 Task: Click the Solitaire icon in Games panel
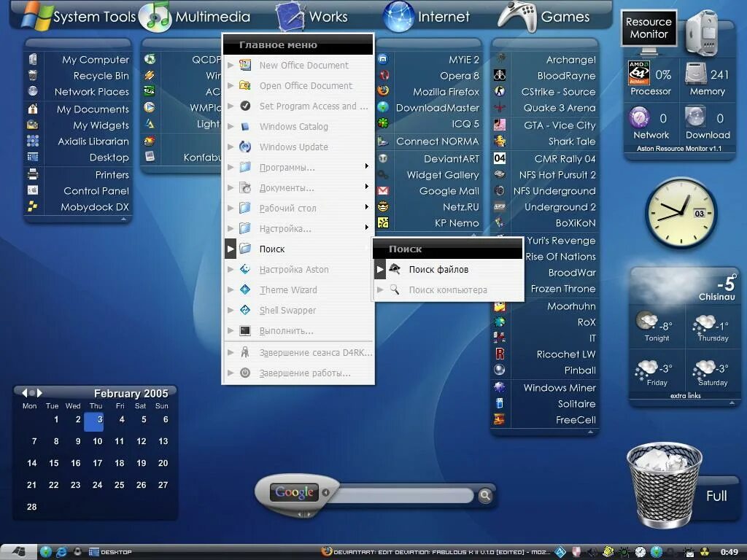(500, 403)
